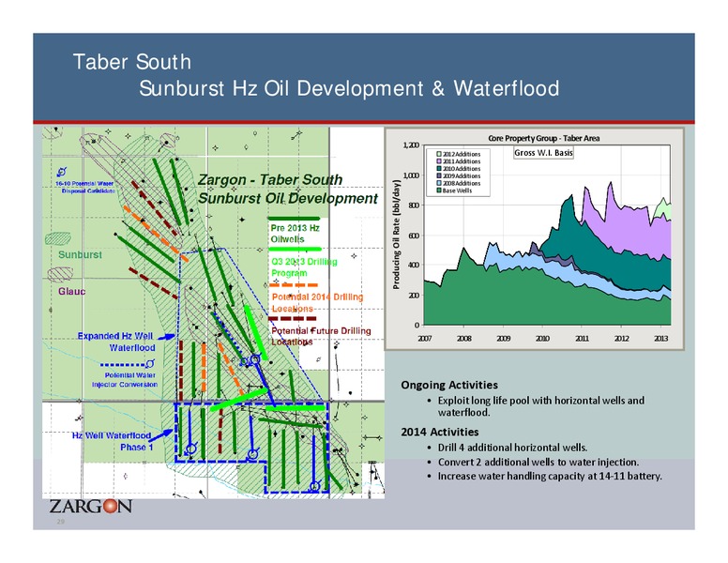Click the Base Wells legend swatch

439,190
